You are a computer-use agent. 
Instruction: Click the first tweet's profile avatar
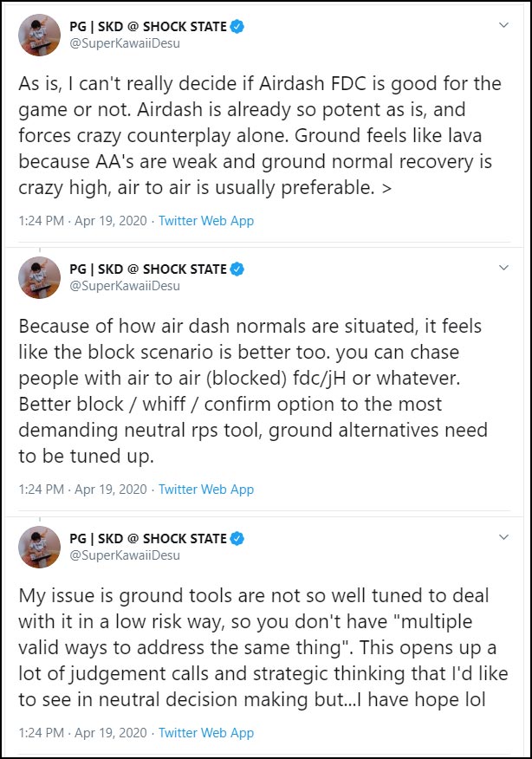pyautogui.click(x=39, y=35)
